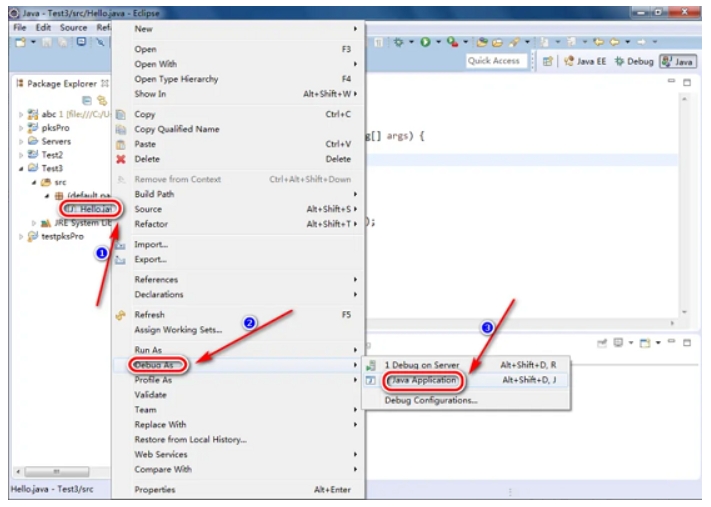Choose Debug Configurations... option
The image size is (711, 507).
[x=431, y=401]
